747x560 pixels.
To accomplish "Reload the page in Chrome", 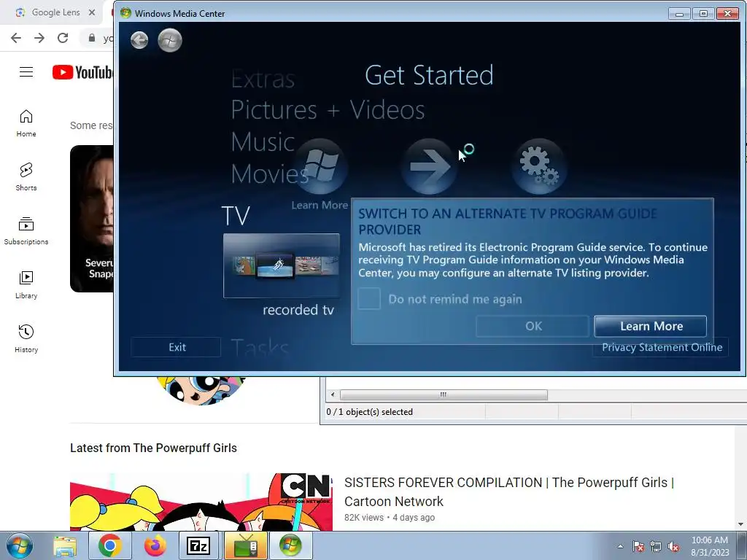I will (x=63, y=38).
